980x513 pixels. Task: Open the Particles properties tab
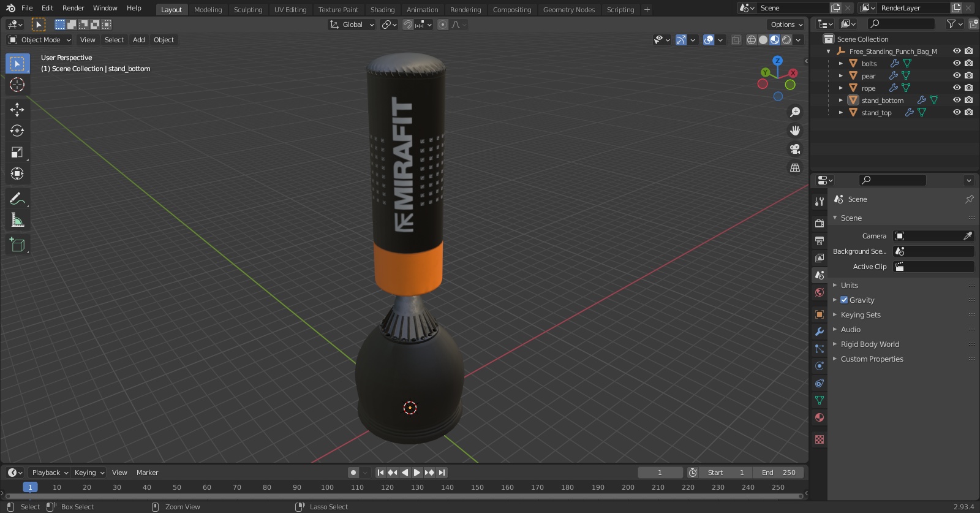click(820, 349)
